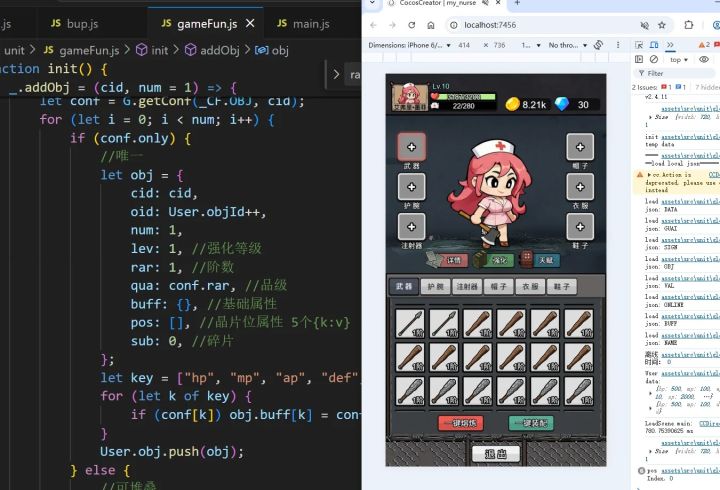Screen dimensions: 720x490
Task: Bookmark this page with the star icon
Action: (662, 25)
